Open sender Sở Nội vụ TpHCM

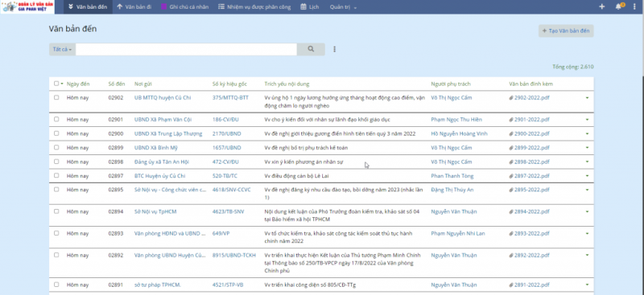click(155, 211)
